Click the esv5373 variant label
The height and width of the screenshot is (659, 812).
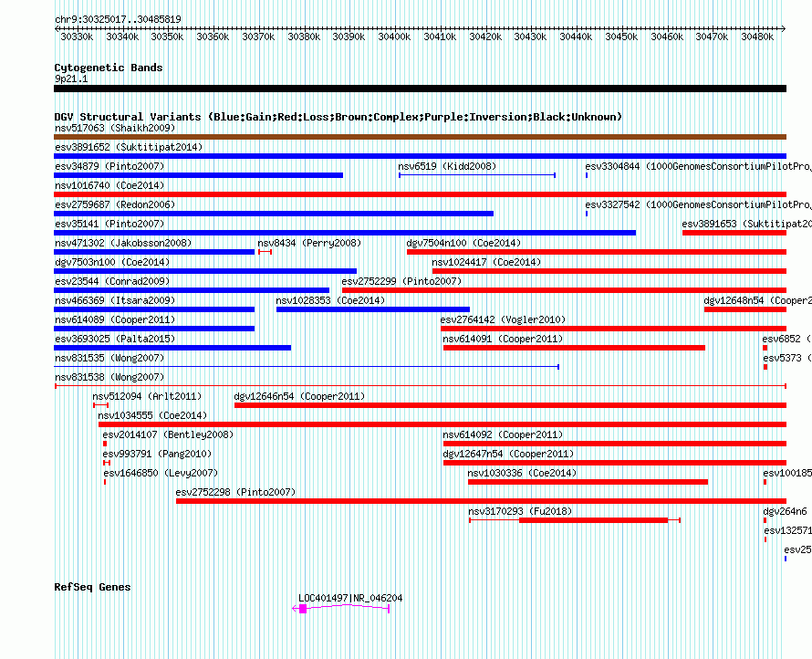tap(787, 358)
